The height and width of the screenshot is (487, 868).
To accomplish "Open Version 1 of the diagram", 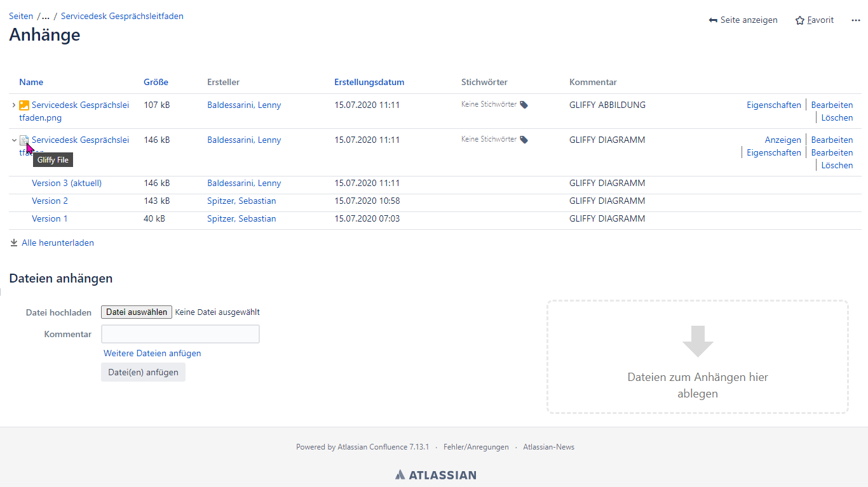I will click(x=50, y=218).
